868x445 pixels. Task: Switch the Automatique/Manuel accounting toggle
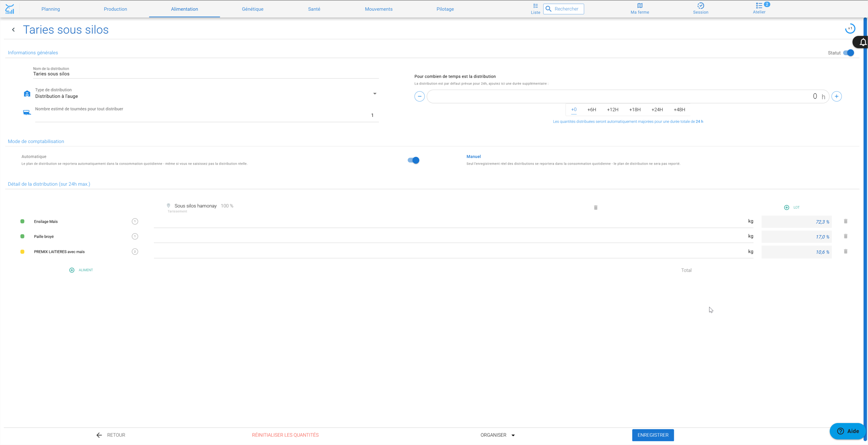[413, 160]
